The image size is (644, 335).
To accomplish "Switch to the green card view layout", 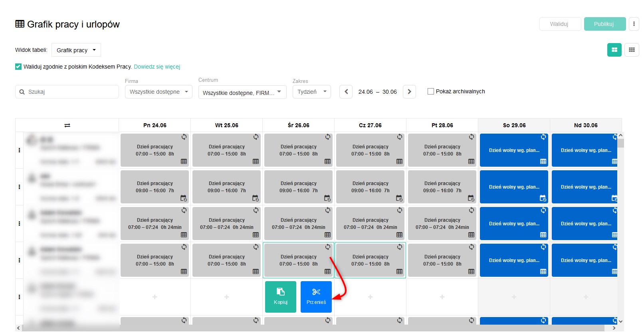I will click(x=614, y=50).
